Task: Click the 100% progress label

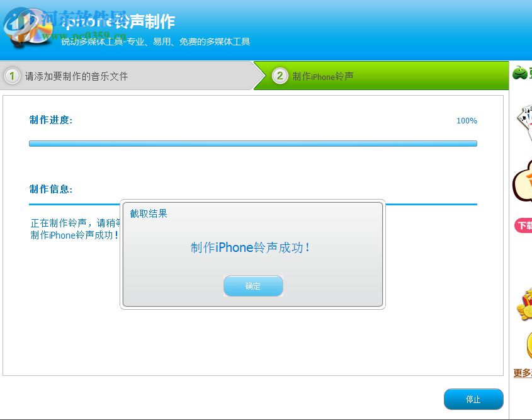Action: click(466, 120)
